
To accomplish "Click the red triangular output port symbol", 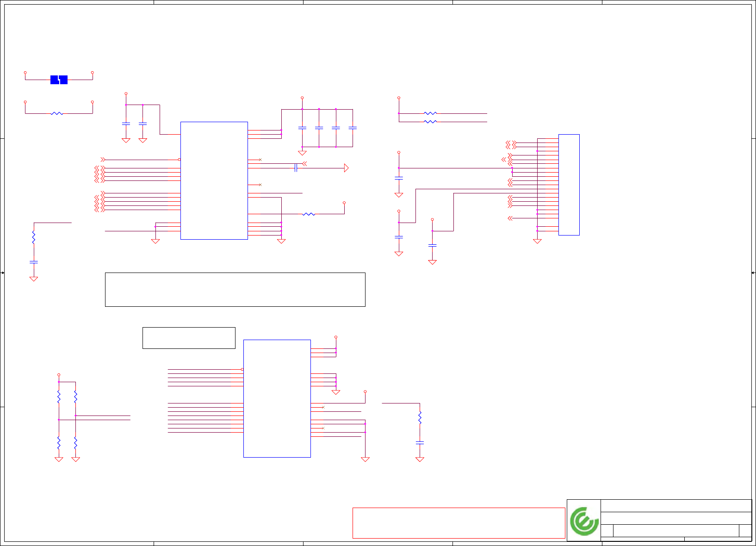I will point(346,168).
